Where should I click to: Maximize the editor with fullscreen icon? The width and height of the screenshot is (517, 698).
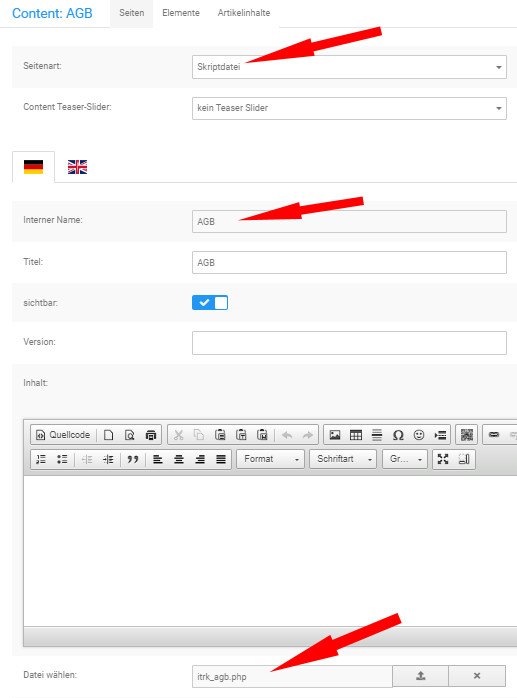point(443,459)
